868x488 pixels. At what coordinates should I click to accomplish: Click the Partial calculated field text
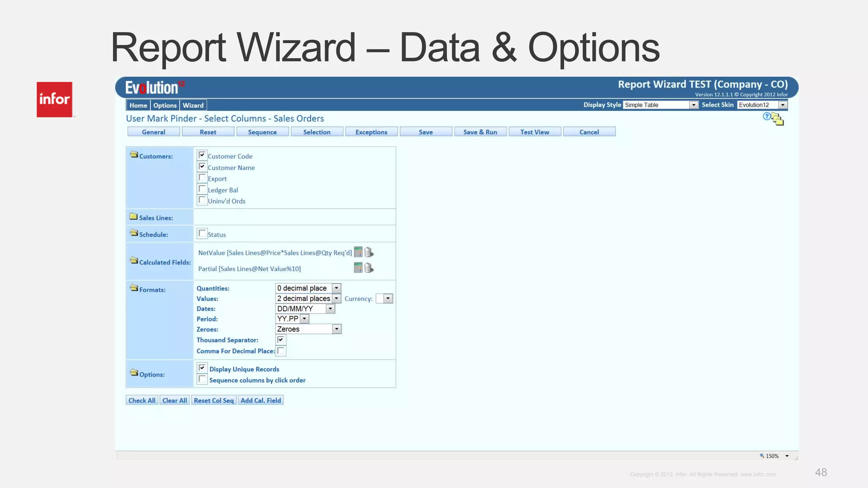pyautogui.click(x=250, y=269)
